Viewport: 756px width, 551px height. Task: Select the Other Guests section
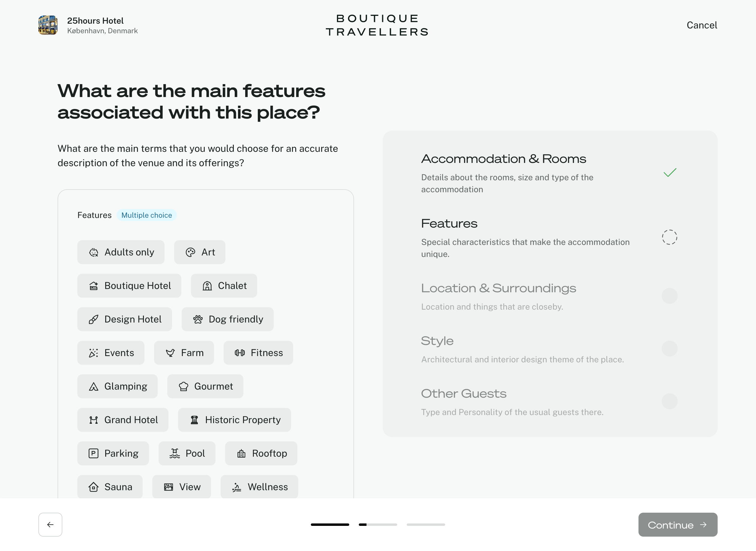tap(464, 393)
